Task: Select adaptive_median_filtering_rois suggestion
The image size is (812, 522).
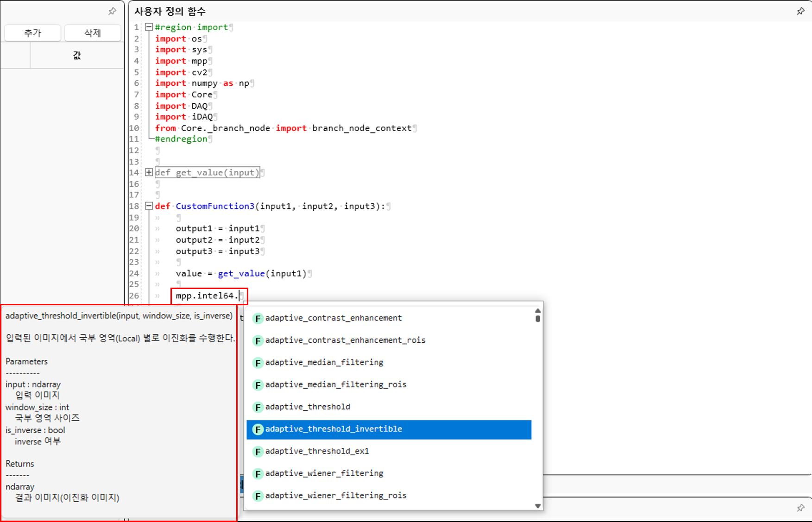Action: [x=335, y=384]
